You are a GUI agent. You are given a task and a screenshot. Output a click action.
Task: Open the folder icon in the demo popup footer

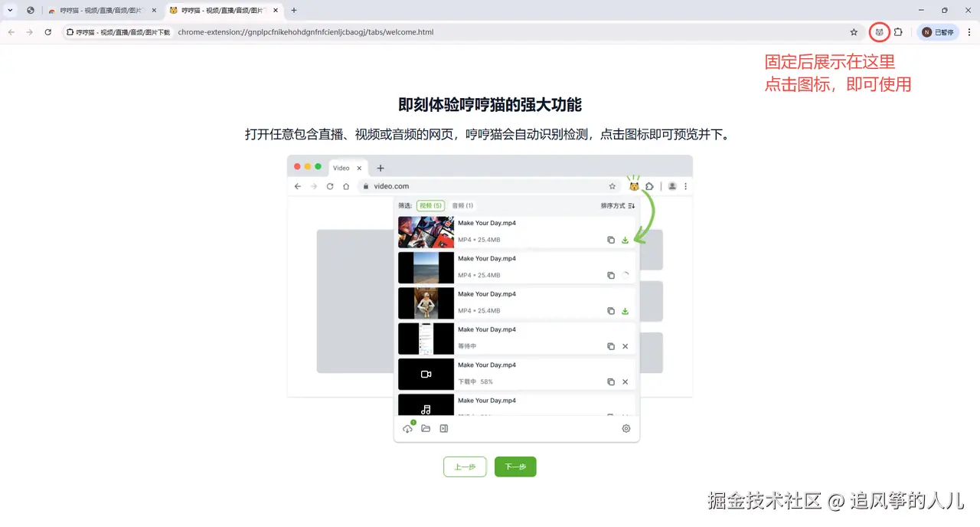tap(426, 429)
